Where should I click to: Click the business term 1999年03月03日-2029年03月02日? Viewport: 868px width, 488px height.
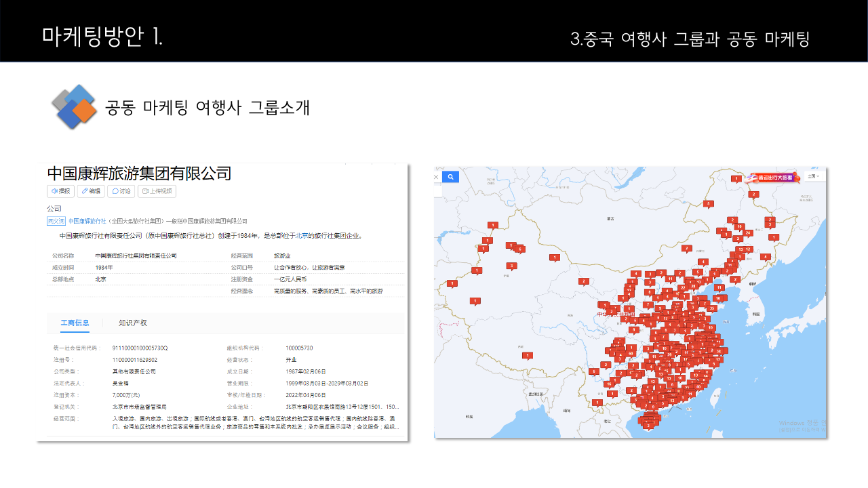click(x=327, y=384)
